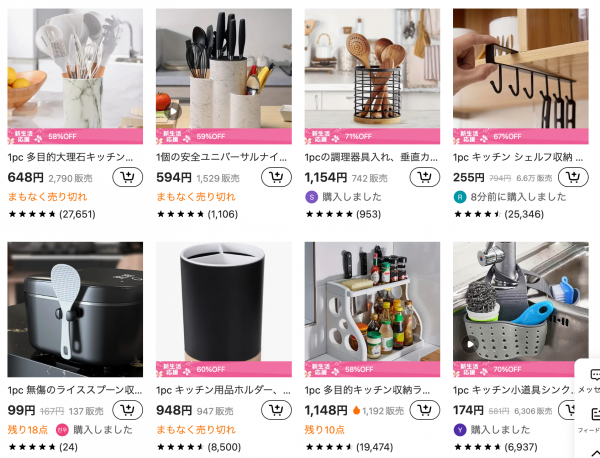600x458 pixels.
Task: Add the 594円 universal knife holder to cart
Action: [x=276, y=177]
